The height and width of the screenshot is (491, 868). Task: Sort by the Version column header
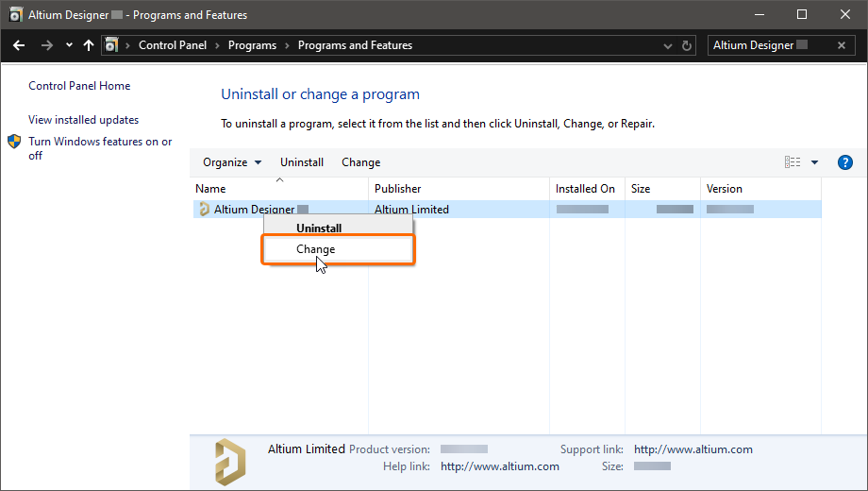pyautogui.click(x=760, y=189)
